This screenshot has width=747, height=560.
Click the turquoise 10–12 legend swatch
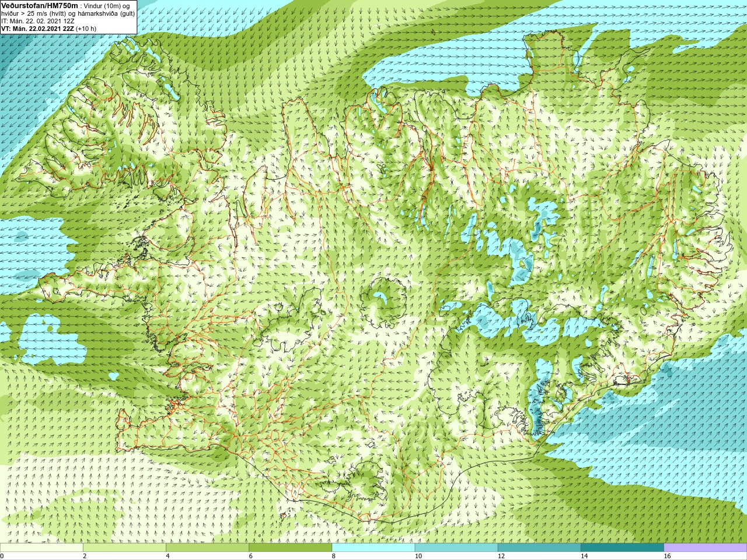pos(456,548)
